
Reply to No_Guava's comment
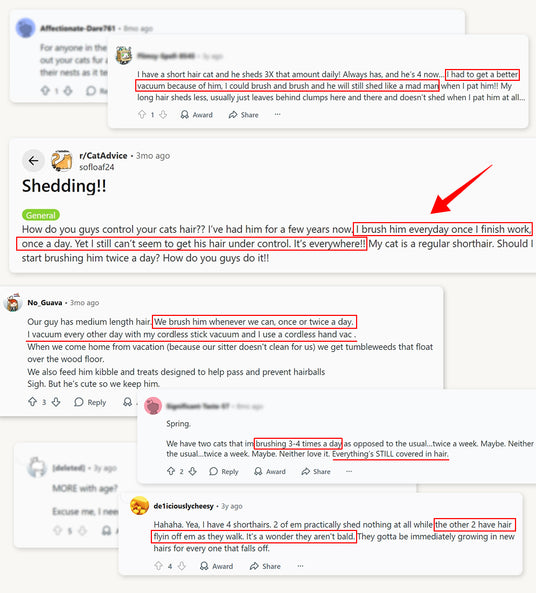point(90,402)
